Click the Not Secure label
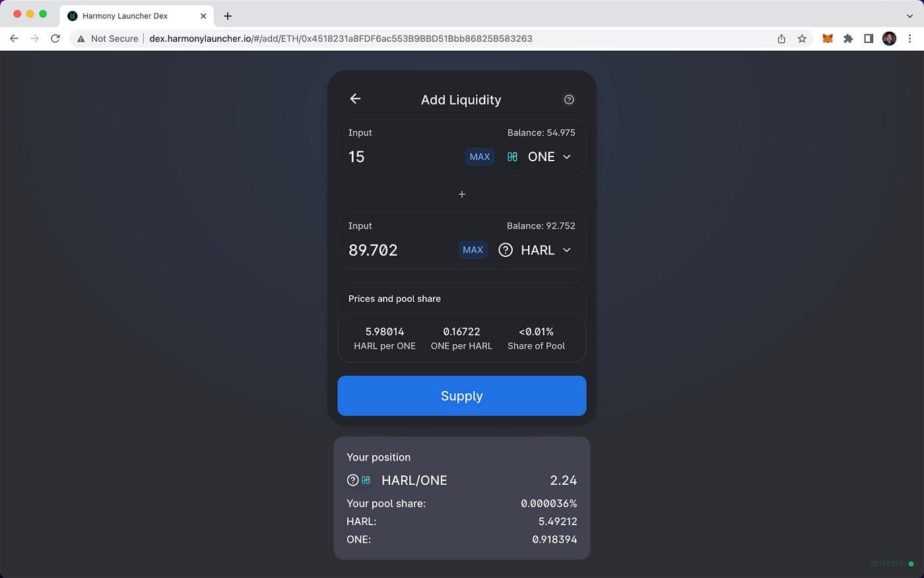 point(115,38)
